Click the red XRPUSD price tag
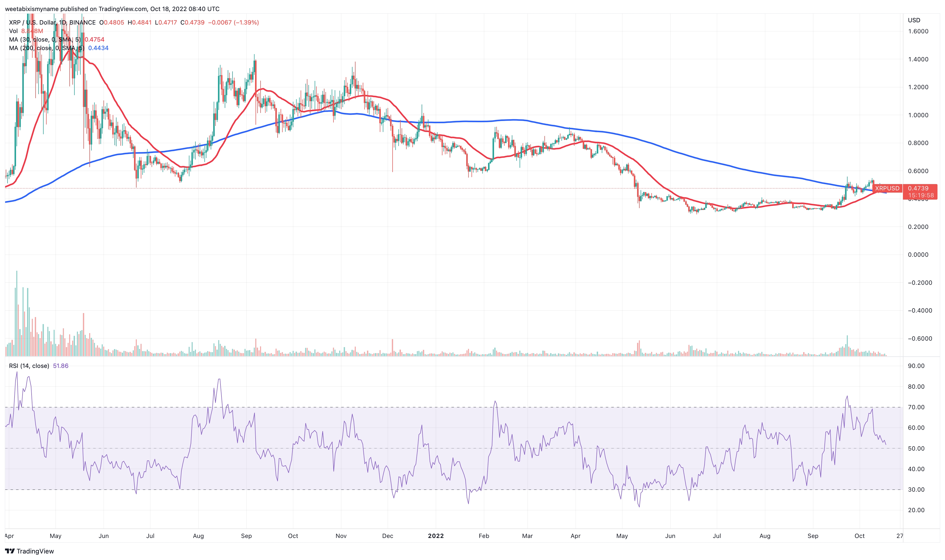 coord(887,188)
